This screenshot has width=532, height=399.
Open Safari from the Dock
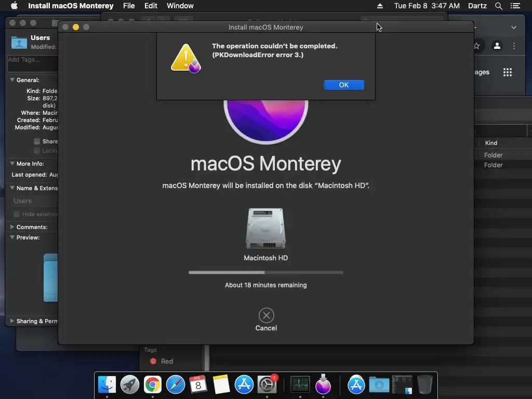click(x=176, y=384)
